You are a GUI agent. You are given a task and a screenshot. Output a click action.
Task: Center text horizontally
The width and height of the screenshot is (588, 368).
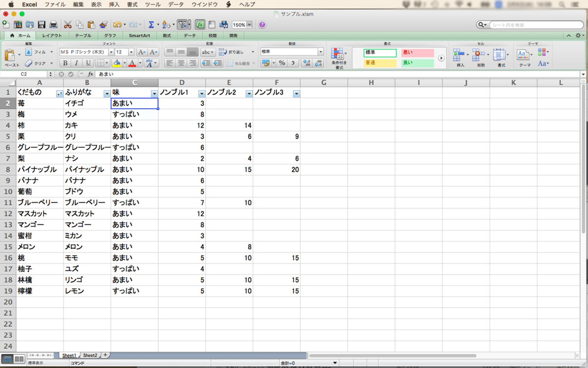click(x=181, y=63)
